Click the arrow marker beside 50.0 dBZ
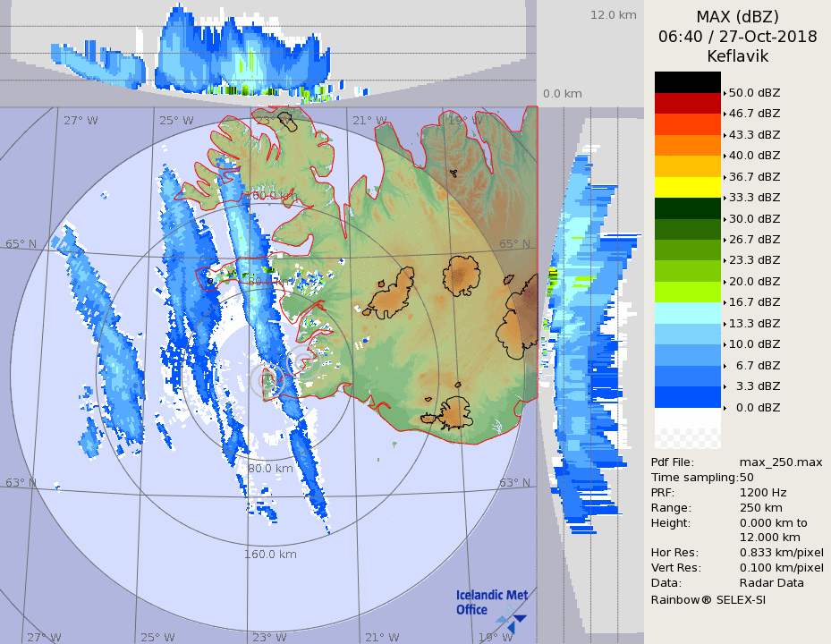Image resolution: width=831 pixels, height=644 pixels. pyautogui.click(x=725, y=92)
